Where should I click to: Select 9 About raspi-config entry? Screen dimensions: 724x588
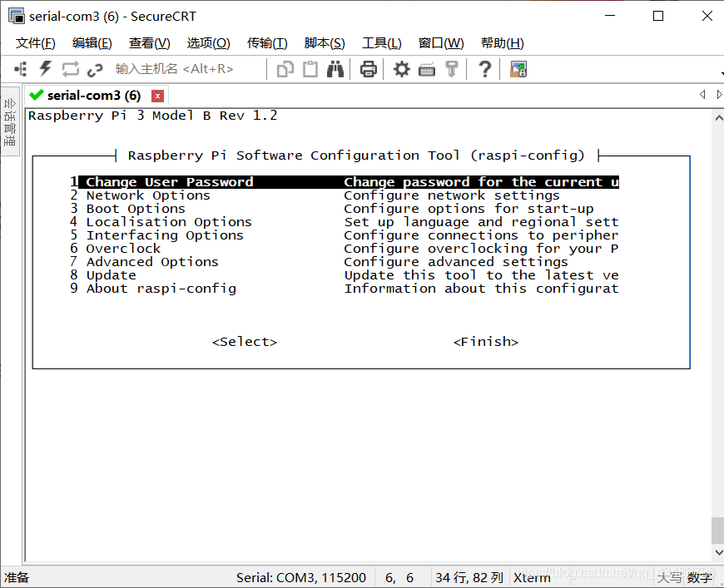344,289
